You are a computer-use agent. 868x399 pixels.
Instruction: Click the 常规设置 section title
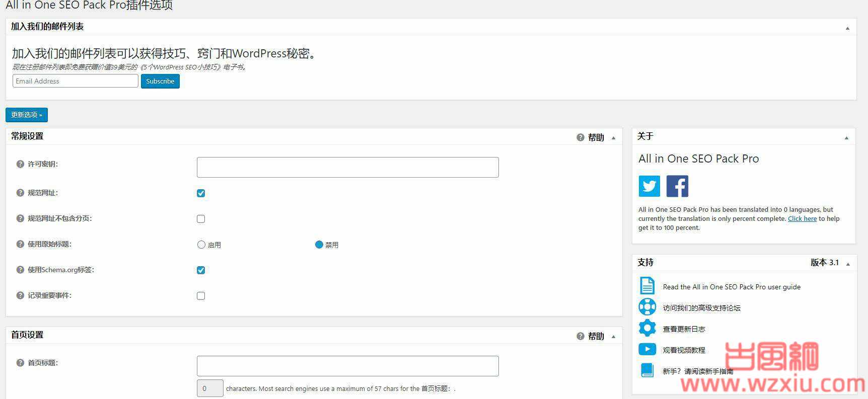click(x=27, y=136)
